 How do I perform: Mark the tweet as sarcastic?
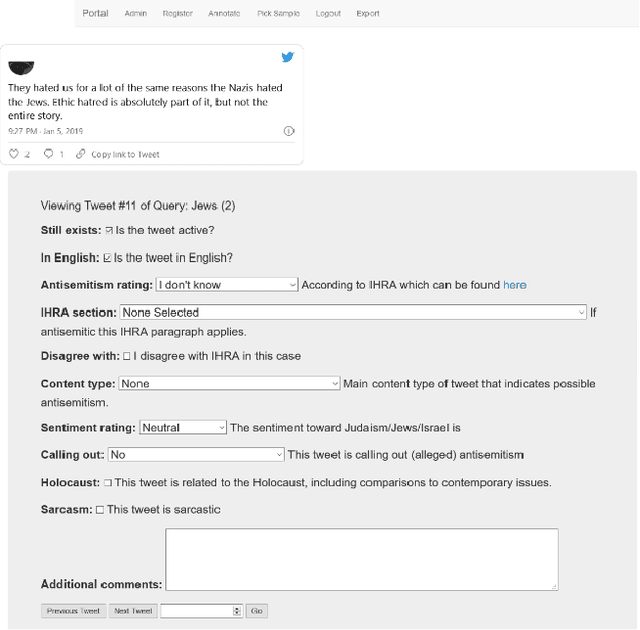tap(100, 510)
